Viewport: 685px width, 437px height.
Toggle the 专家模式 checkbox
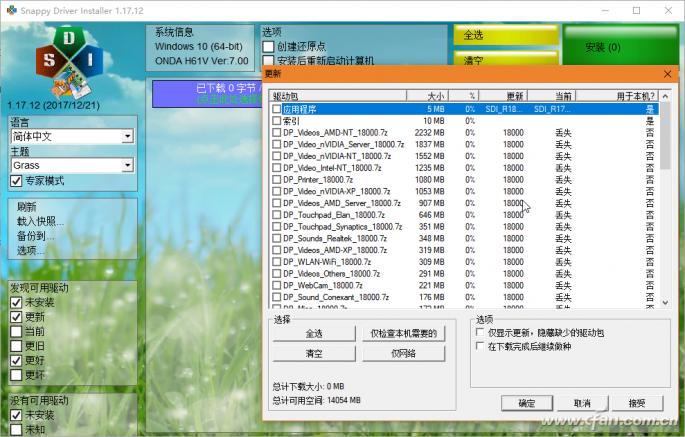[16, 181]
